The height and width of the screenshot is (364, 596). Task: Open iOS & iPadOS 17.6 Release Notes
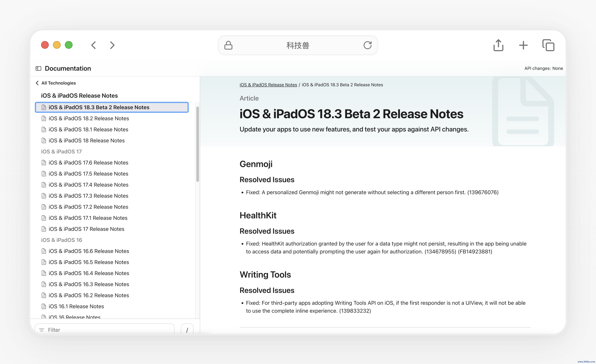(x=88, y=163)
